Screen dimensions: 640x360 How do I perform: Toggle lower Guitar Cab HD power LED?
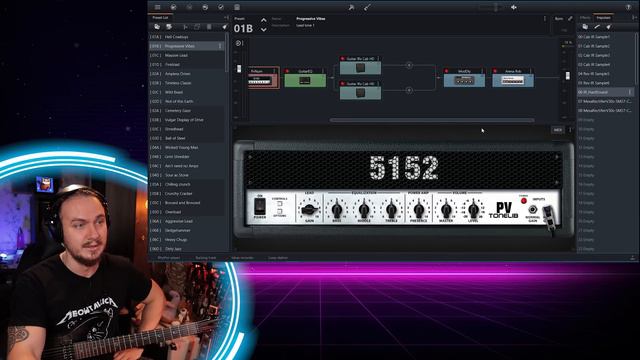click(x=343, y=84)
